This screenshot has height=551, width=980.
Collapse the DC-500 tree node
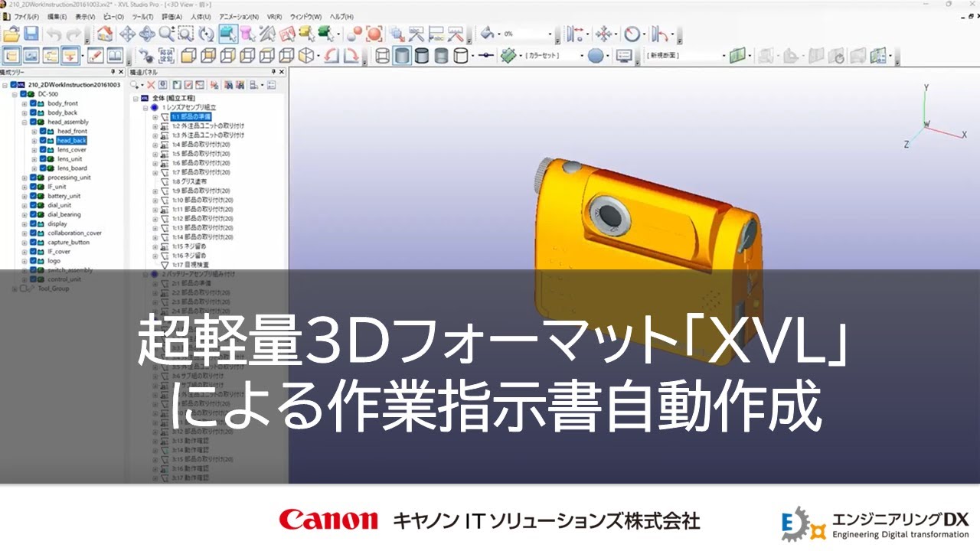[15, 94]
